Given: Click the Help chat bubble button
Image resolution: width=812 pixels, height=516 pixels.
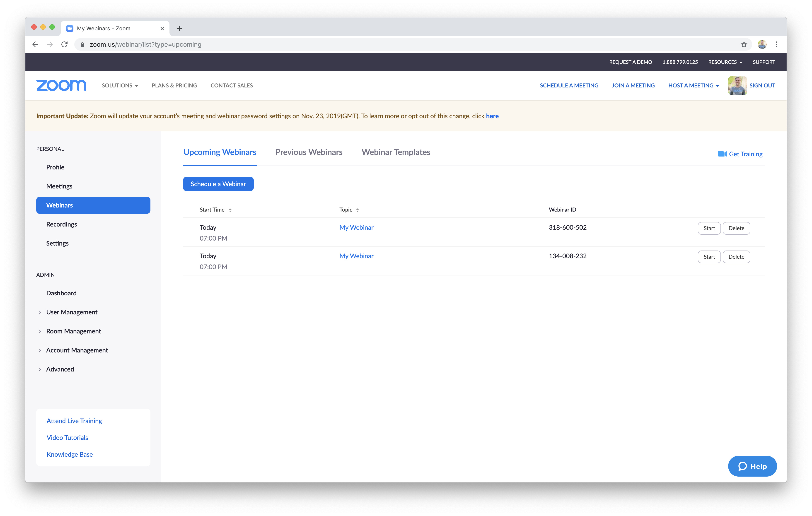Looking at the screenshot, I should click(752, 466).
